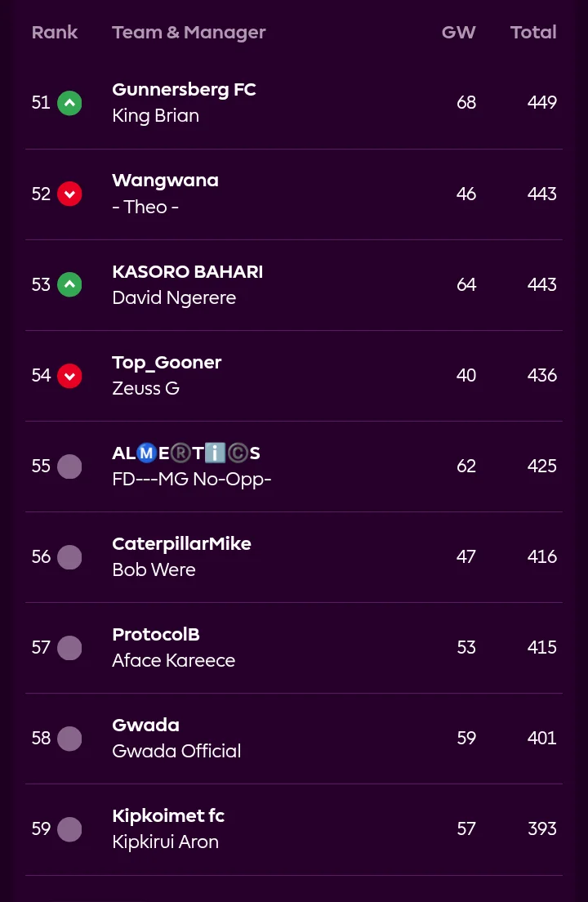588x902 pixels.
Task: Click green up arrow beside rank 51
Action: (69, 103)
